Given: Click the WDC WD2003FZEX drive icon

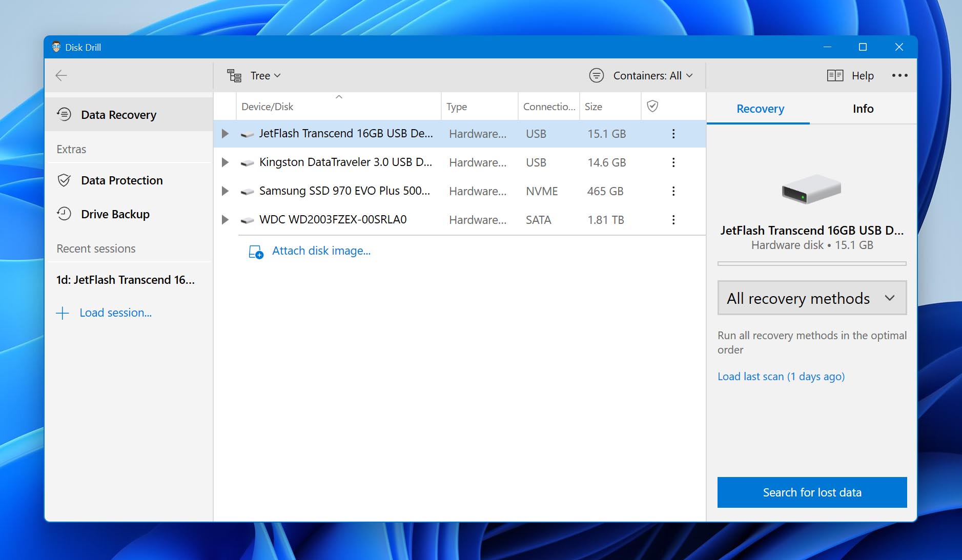Looking at the screenshot, I should tap(248, 220).
